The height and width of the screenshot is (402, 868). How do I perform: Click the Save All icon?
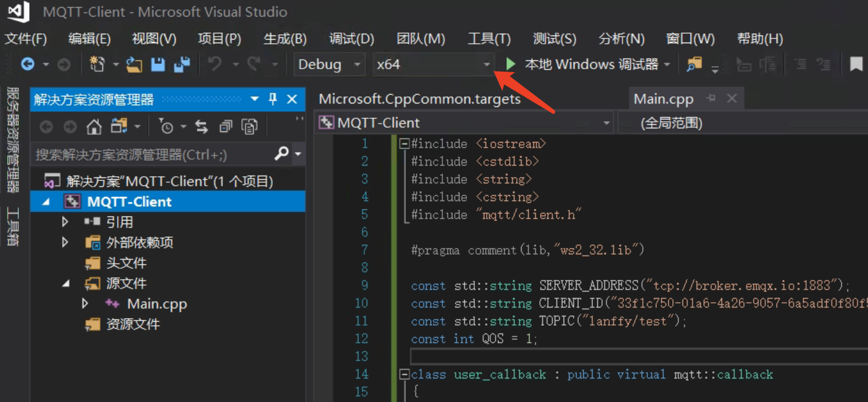182,64
